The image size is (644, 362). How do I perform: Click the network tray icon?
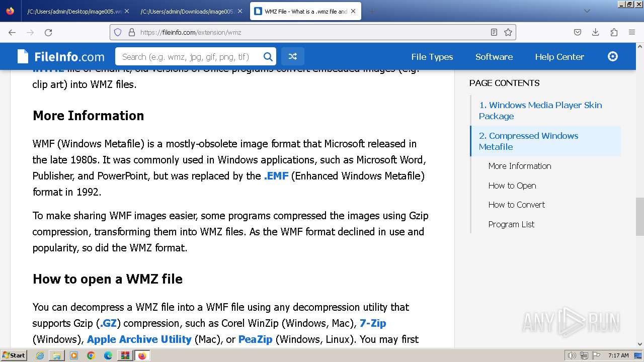tap(584, 355)
